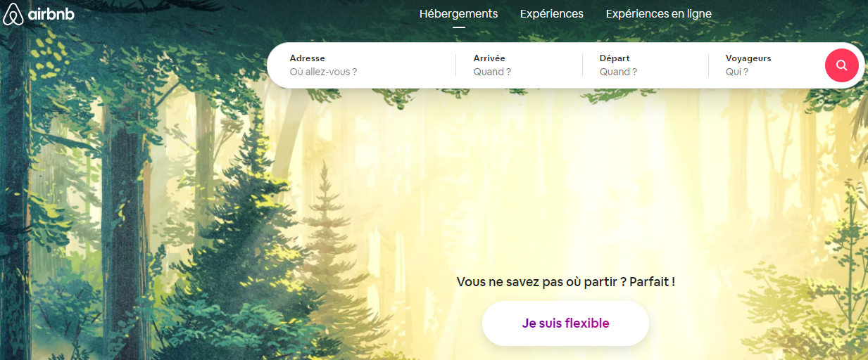The width and height of the screenshot is (868, 360).
Task: Click the text 'Vous ne savez pas où partir ? Parfait !'
Action: pyautogui.click(x=566, y=282)
